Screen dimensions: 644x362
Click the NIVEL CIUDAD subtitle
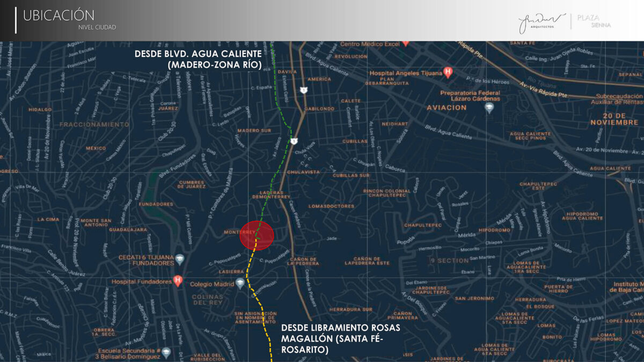(97, 27)
